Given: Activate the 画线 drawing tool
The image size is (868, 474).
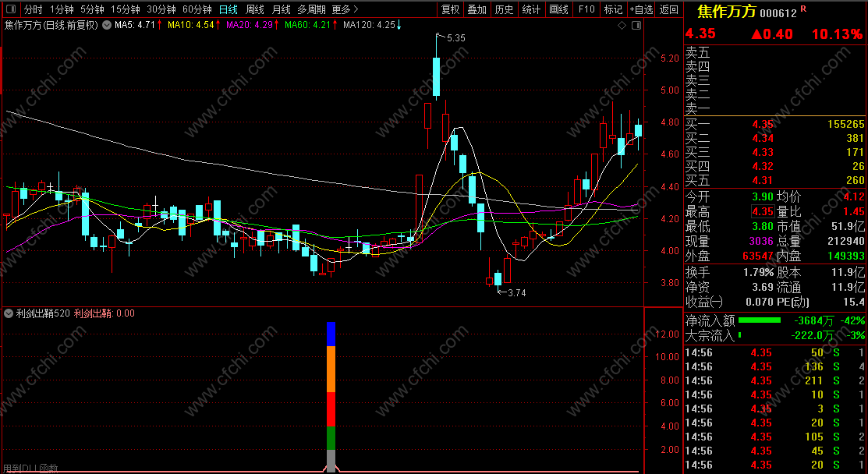Looking at the screenshot, I should 558,9.
